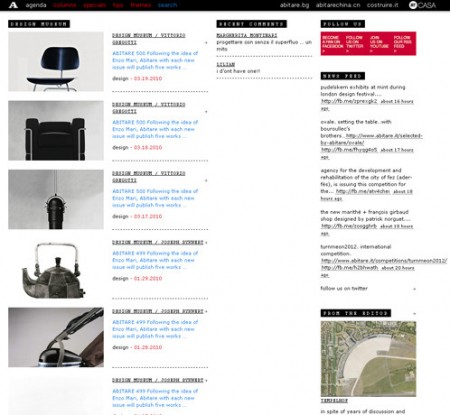Image resolution: width=450 pixels, height=415 pixels.
Task: Open Margherita Montinari comment author link
Action: coord(247,35)
